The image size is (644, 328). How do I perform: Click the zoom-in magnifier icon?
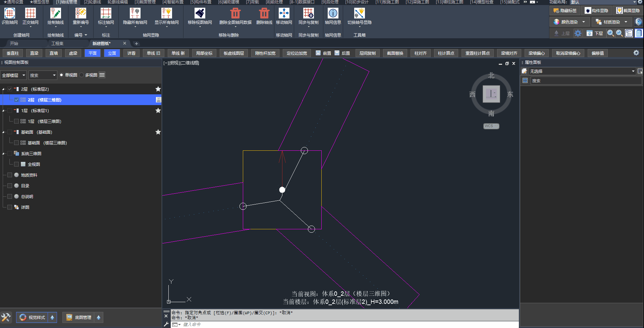[610, 33]
